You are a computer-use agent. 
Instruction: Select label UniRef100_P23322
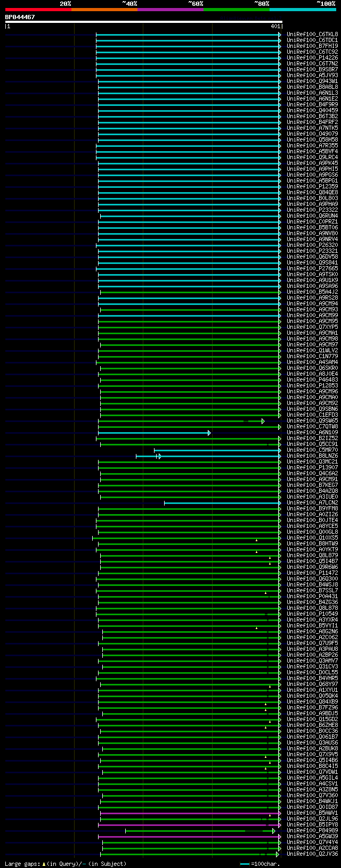(x=312, y=210)
